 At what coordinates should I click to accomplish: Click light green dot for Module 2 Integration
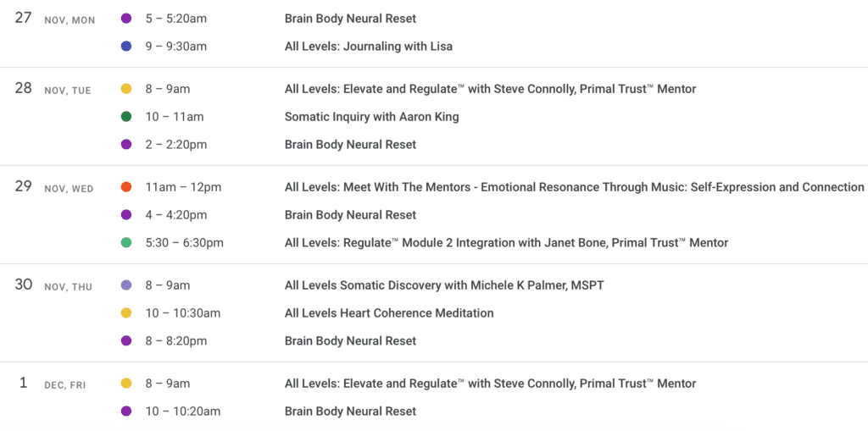(126, 242)
